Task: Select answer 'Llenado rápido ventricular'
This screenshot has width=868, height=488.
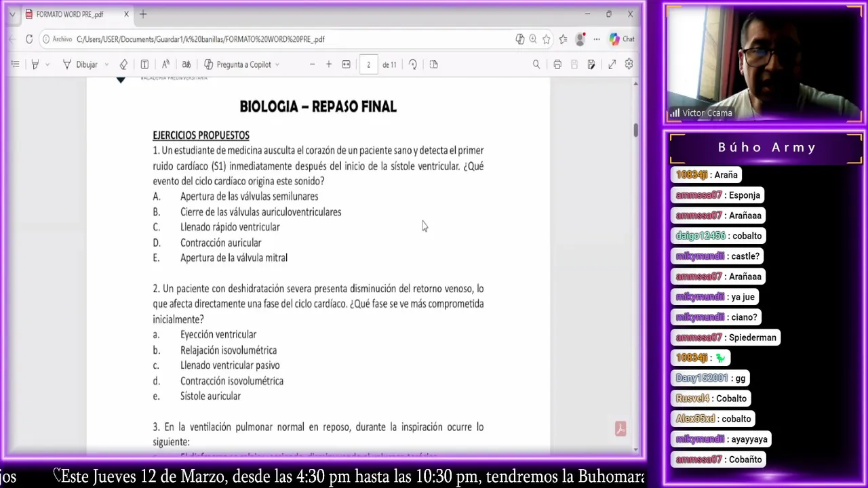Action: tap(230, 227)
